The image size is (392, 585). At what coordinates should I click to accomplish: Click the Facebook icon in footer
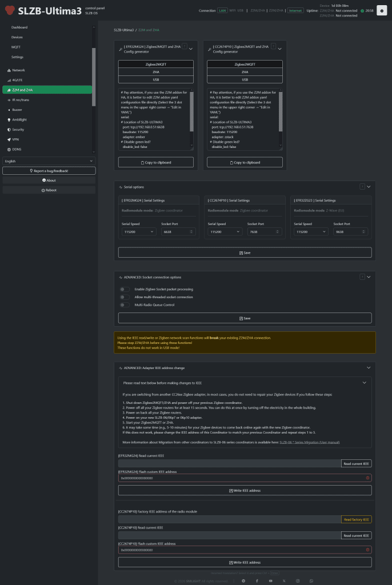point(257,580)
